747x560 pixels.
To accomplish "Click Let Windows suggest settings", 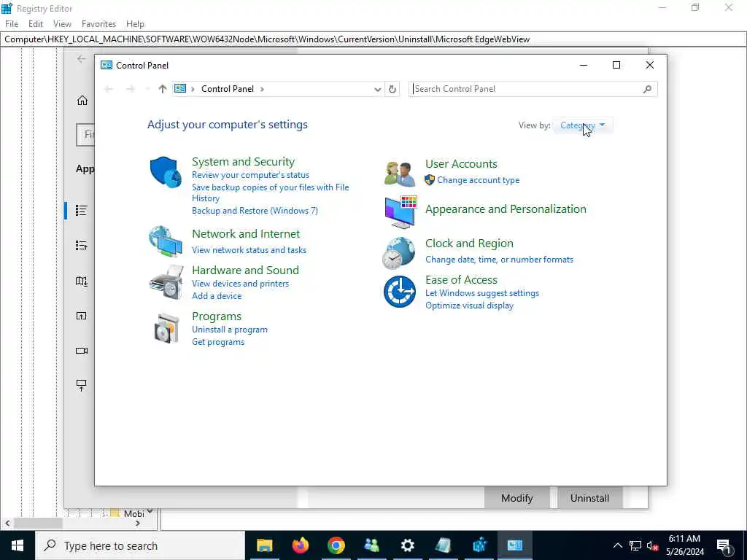I will click(482, 293).
